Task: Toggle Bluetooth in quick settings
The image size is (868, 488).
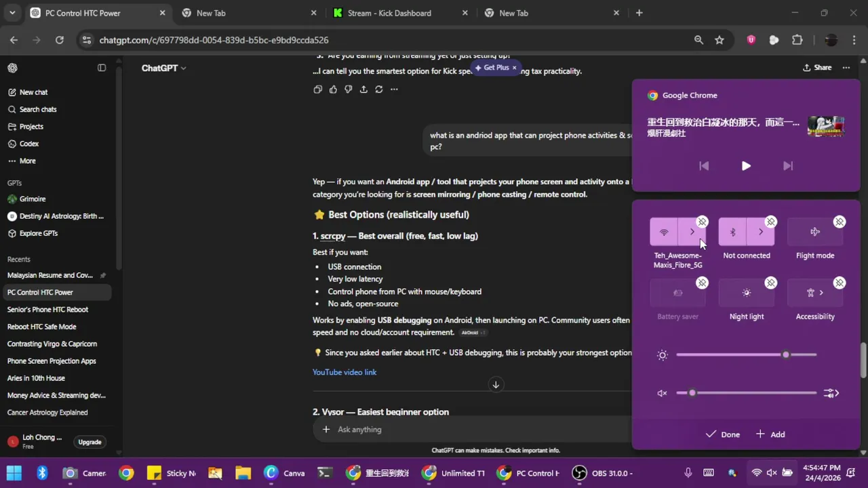Action: (732, 232)
